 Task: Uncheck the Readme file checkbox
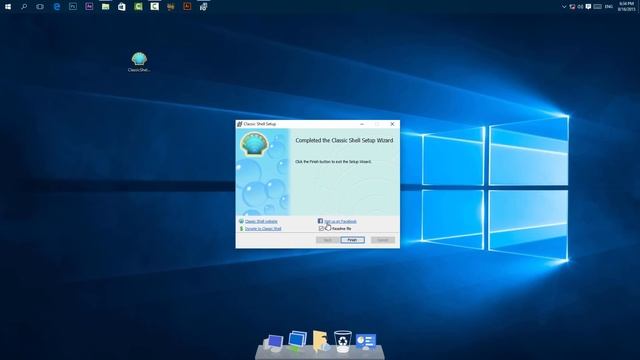click(x=321, y=229)
